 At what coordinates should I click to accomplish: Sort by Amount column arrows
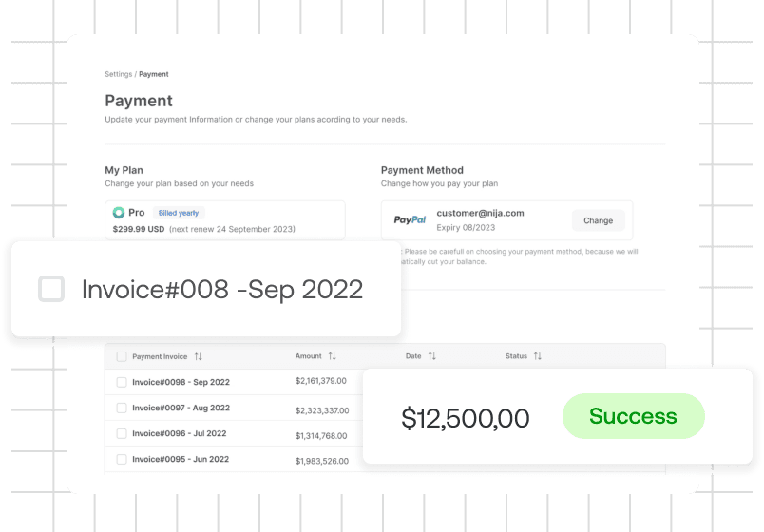(333, 356)
